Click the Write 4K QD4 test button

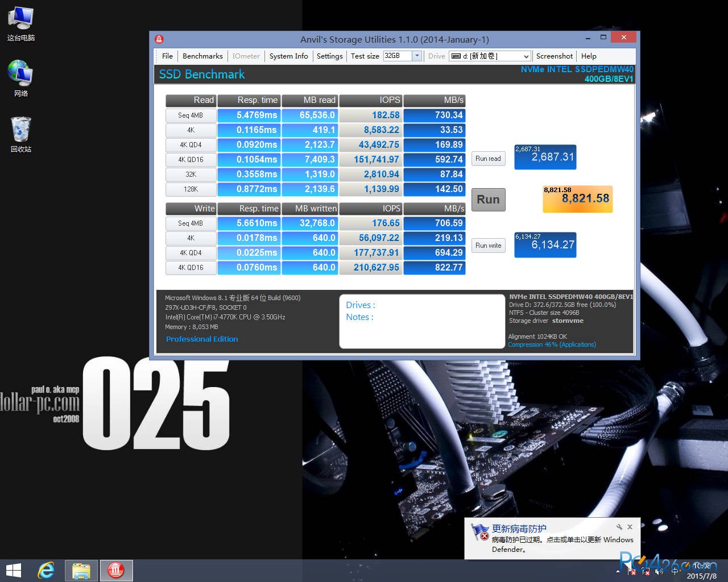(x=191, y=253)
